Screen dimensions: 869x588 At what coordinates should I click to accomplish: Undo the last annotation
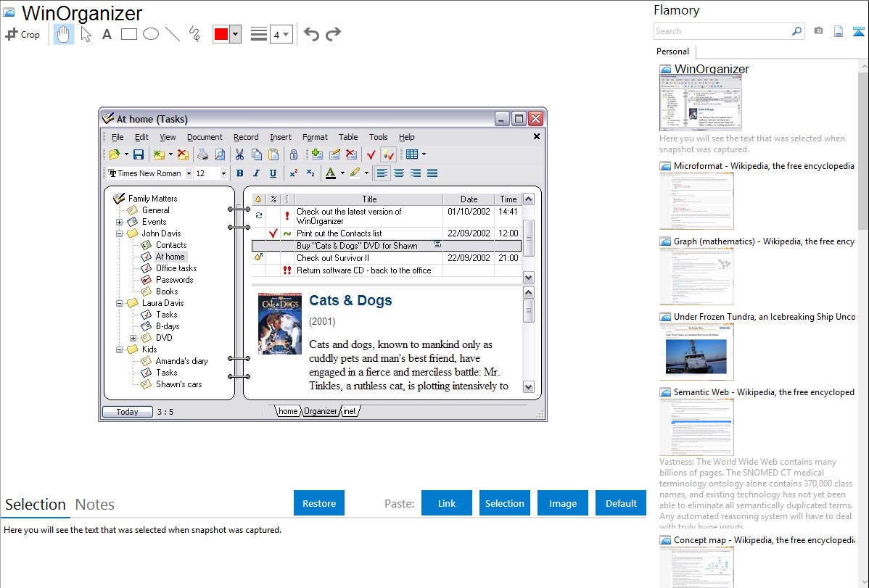point(311,34)
